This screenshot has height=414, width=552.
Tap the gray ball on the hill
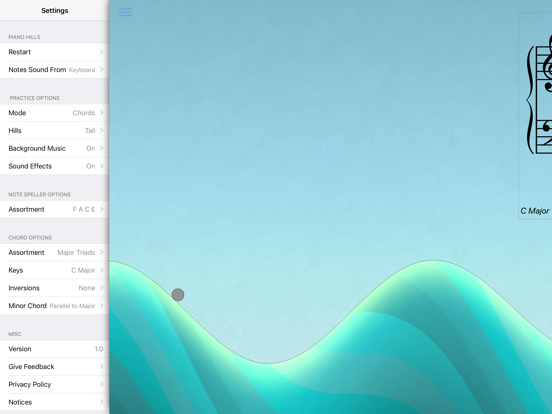tap(178, 295)
